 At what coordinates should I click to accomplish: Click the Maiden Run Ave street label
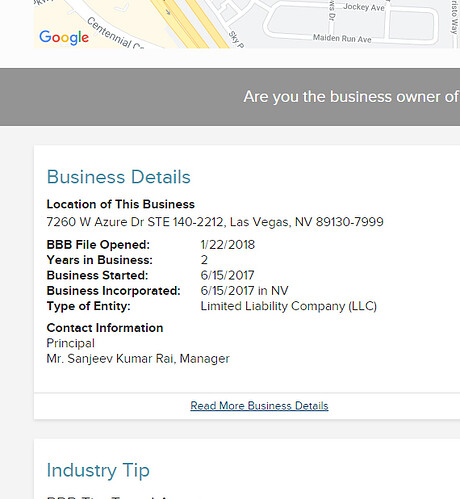(342, 38)
